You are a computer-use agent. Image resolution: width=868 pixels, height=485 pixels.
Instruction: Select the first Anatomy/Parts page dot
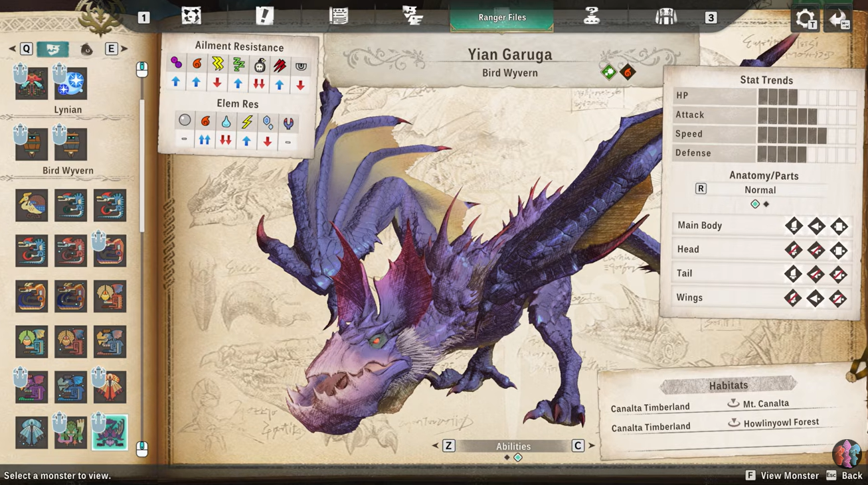(755, 204)
